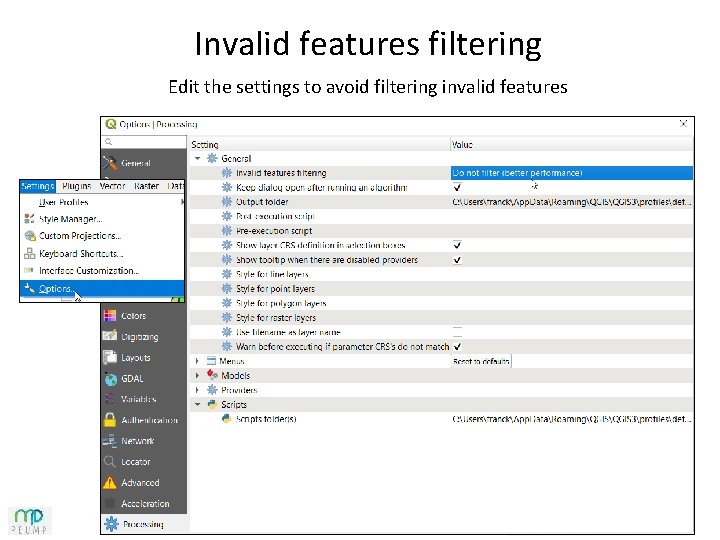Click Reset to defaults button
Screen dimensions: 720x540
[x=481, y=361]
